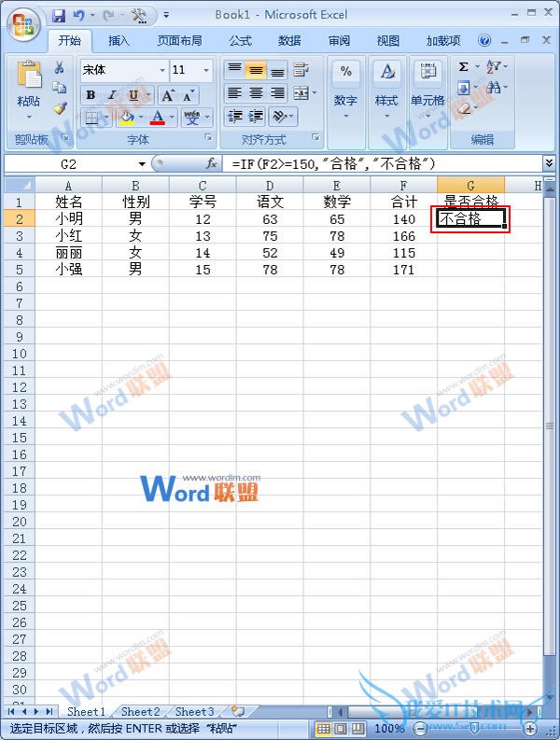Decrease indent of cell
Image resolution: width=560 pixels, height=740 pixels.
click(x=234, y=116)
